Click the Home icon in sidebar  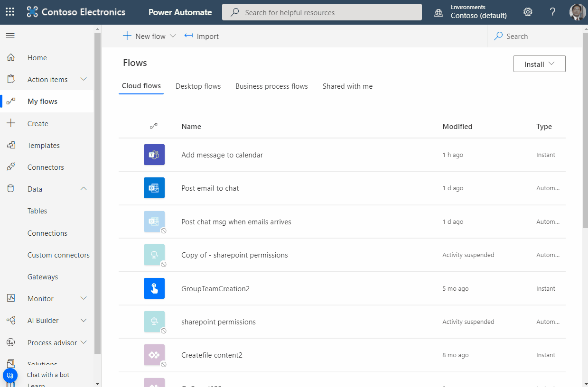(x=11, y=57)
